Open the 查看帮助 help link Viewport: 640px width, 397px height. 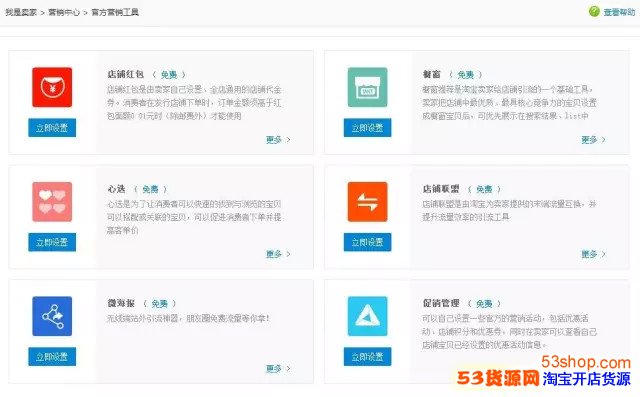[619, 12]
